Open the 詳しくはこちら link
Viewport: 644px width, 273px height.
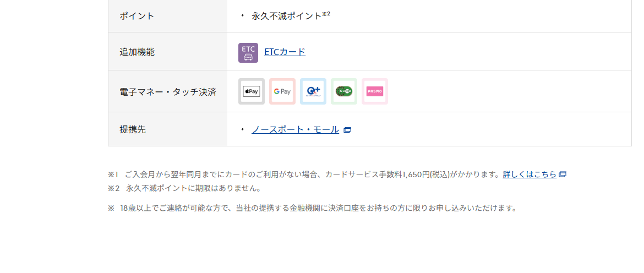coord(530,174)
